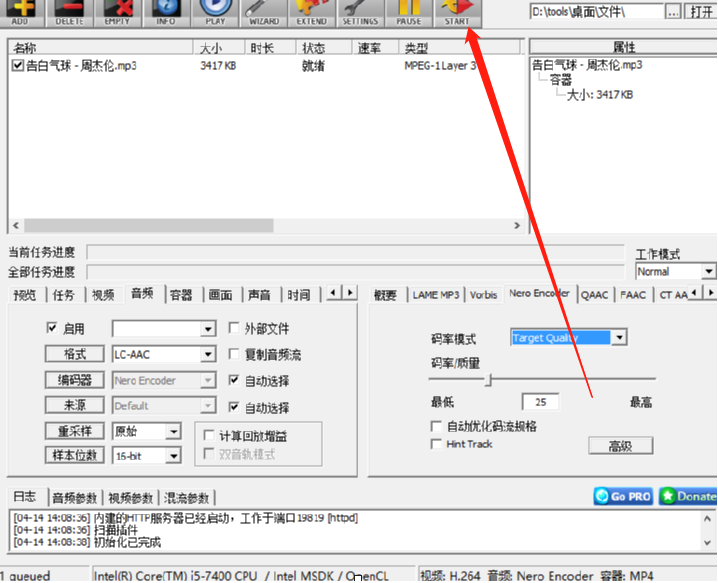Click the DELETE toolbar icon
Viewport: 718px width, 583px height.
click(x=69, y=13)
